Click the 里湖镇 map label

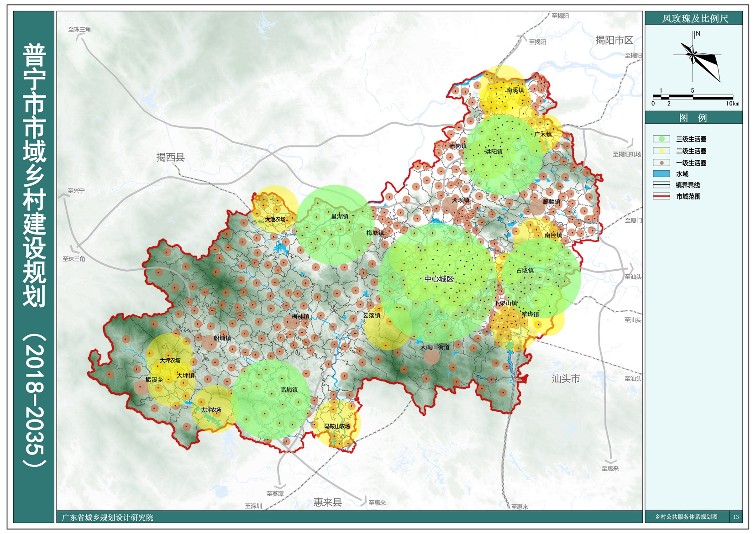click(x=340, y=216)
